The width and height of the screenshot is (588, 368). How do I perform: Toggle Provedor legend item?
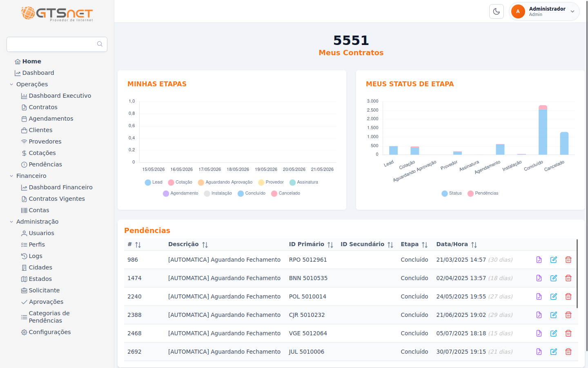(271, 182)
